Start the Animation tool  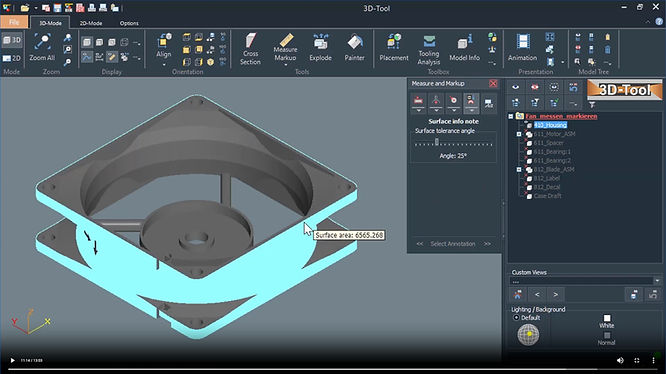[522, 48]
